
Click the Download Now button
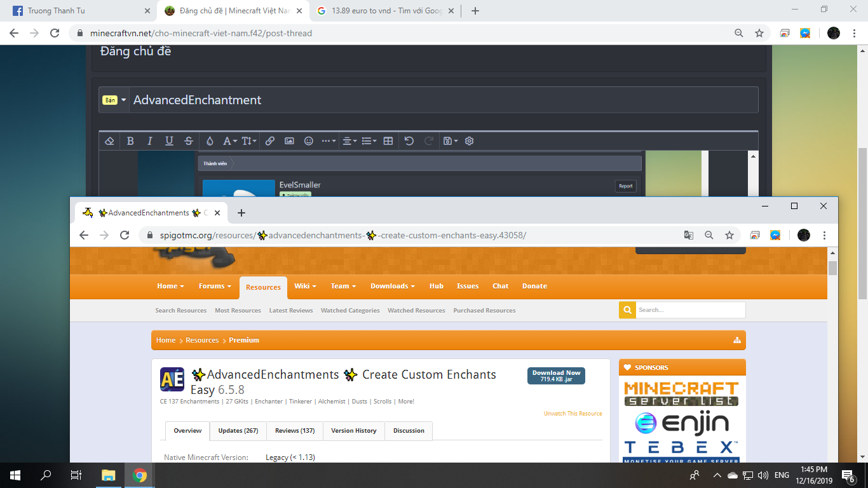(x=556, y=376)
